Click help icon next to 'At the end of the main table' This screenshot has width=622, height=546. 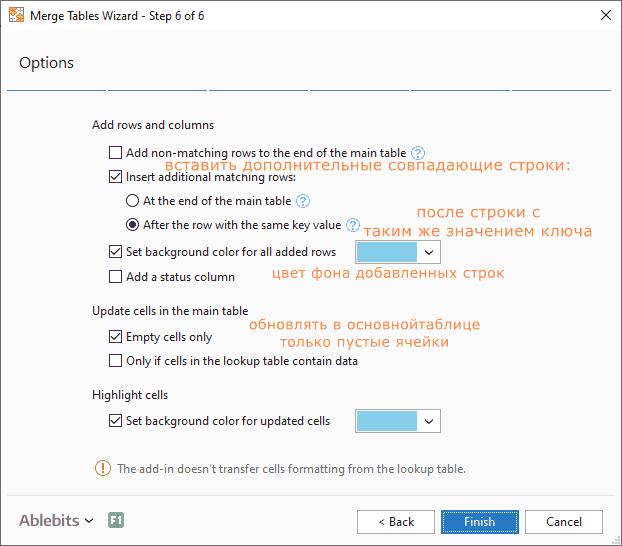[x=303, y=201]
